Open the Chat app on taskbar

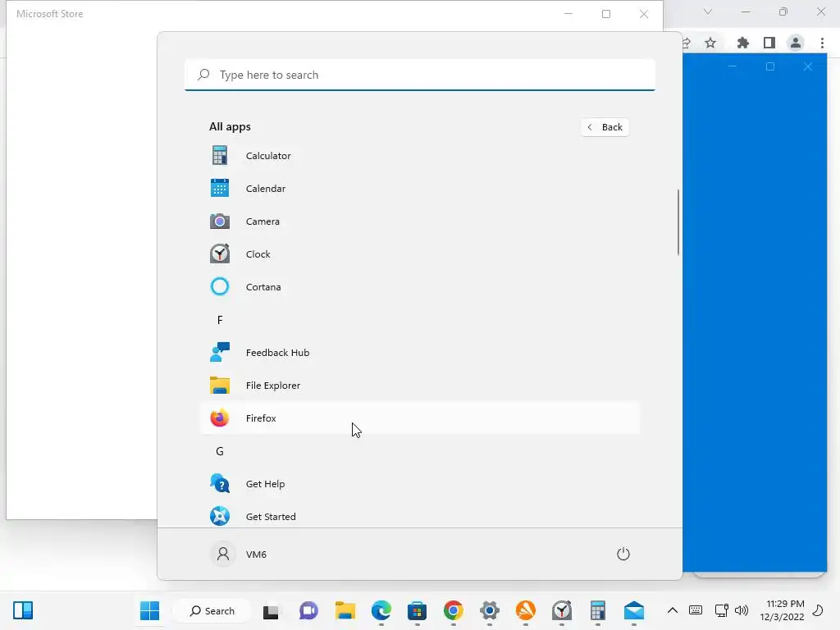(308, 610)
